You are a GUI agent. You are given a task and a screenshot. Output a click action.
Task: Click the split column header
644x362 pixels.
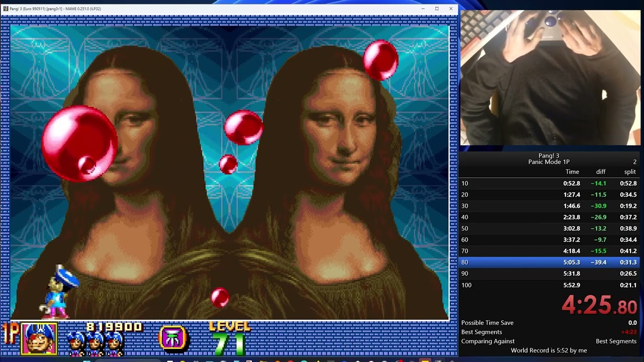pyautogui.click(x=630, y=172)
